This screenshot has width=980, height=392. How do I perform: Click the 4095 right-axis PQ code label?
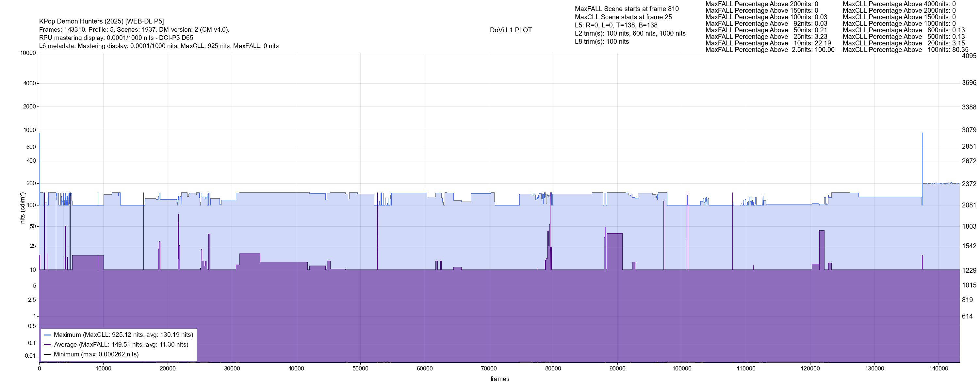point(969,56)
